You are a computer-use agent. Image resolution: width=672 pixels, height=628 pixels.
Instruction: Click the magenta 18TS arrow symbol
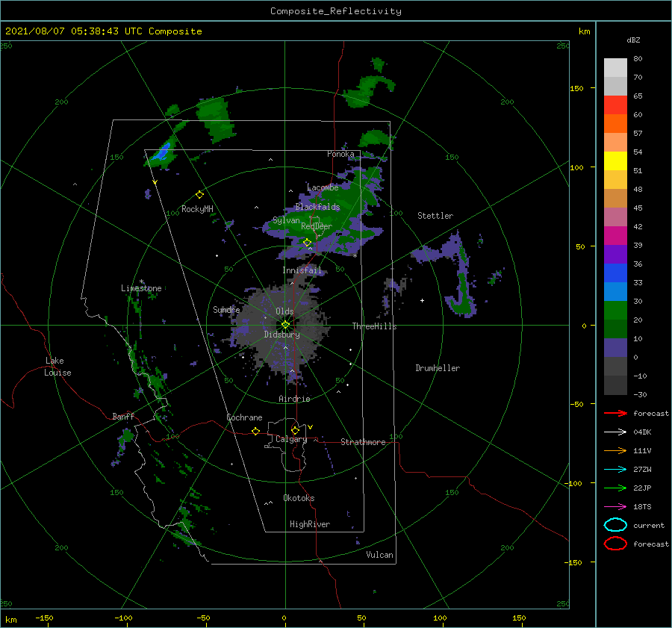coord(615,507)
